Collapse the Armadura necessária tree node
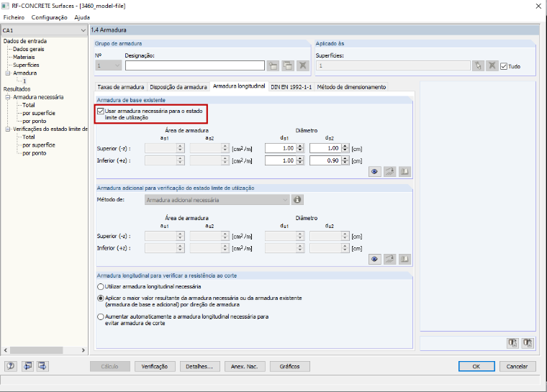 coord(8,97)
